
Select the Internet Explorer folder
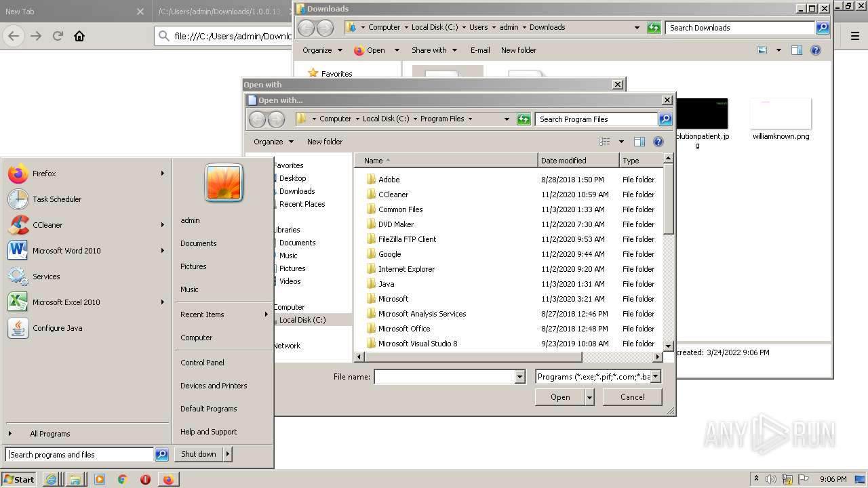click(406, 269)
